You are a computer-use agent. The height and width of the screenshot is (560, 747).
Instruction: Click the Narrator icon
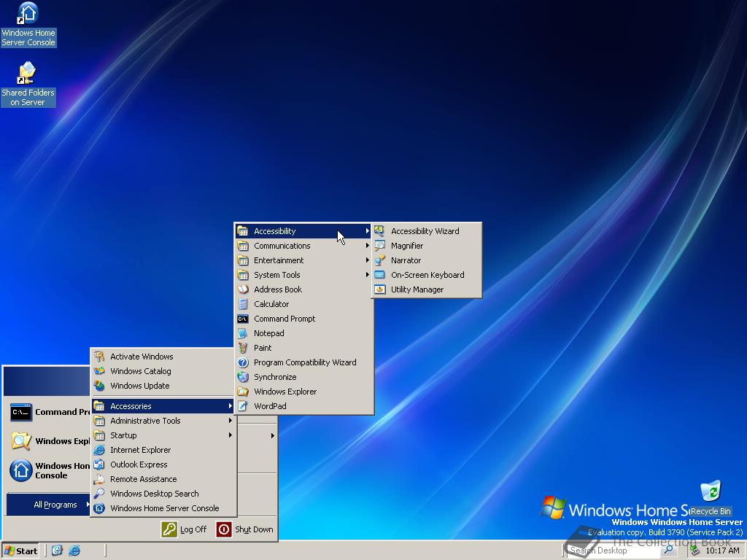379,260
